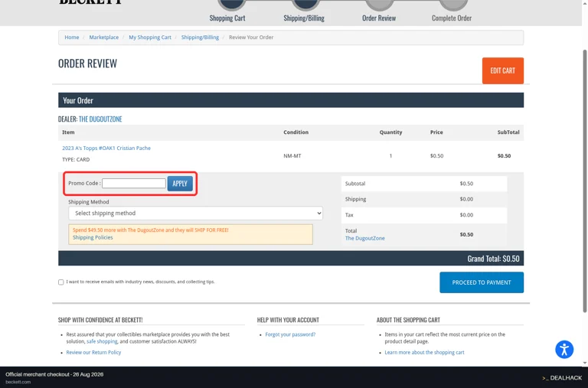
Task: Check the industry news emails checkbox
Action: point(60,282)
